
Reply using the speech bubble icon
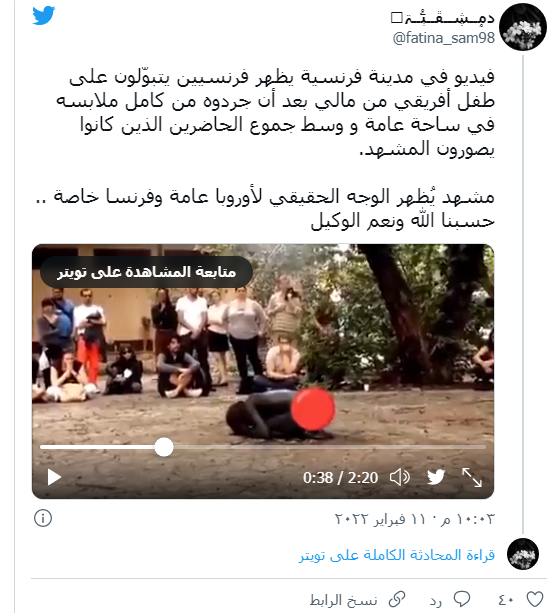pos(462,600)
